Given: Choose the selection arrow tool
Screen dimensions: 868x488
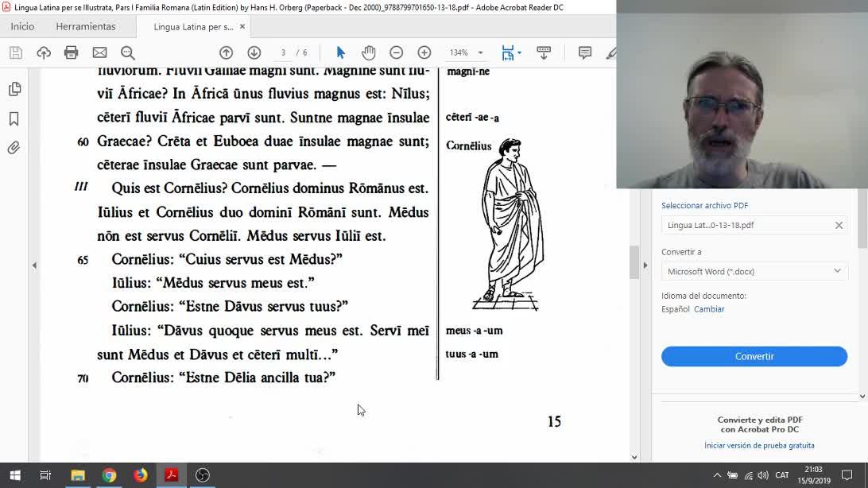Looking at the screenshot, I should tap(340, 52).
